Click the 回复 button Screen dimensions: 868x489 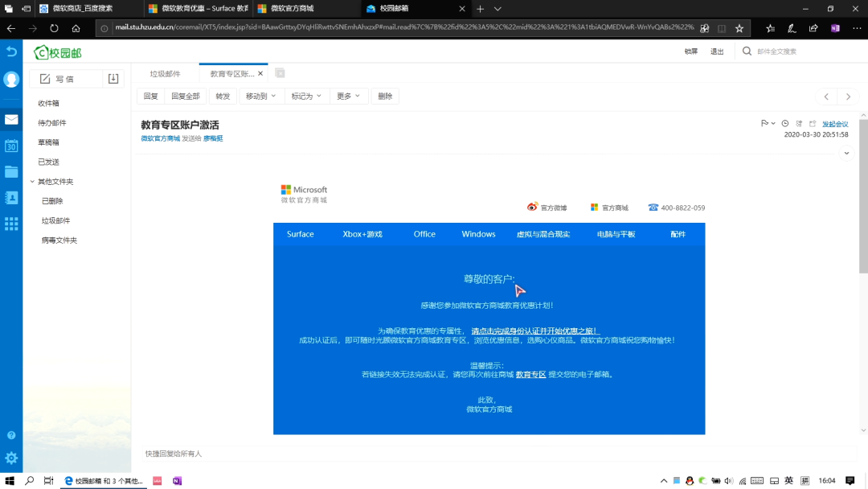click(x=150, y=97)
